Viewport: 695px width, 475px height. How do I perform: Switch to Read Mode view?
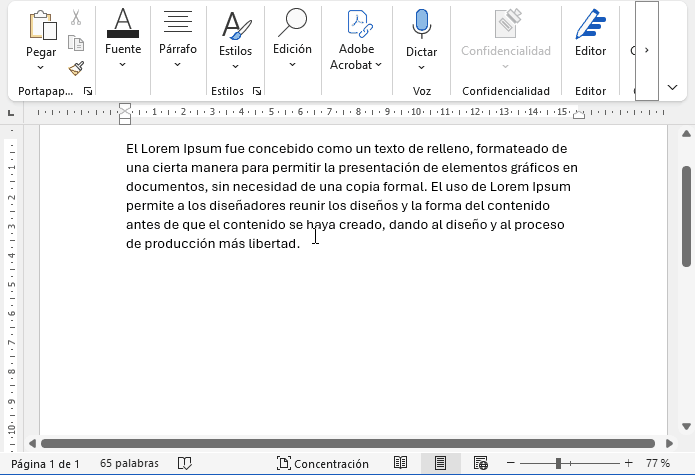(401, 464)
